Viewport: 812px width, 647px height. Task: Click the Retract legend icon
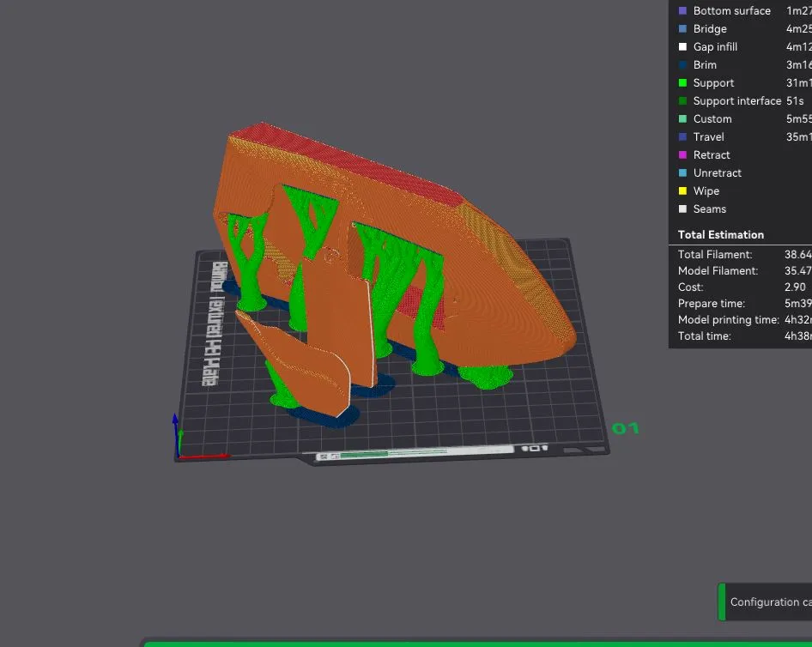[682, 154]
